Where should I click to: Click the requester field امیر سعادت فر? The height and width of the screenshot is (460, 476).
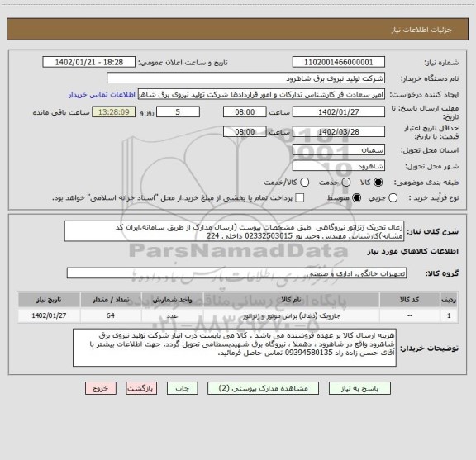tap(261, 94)
